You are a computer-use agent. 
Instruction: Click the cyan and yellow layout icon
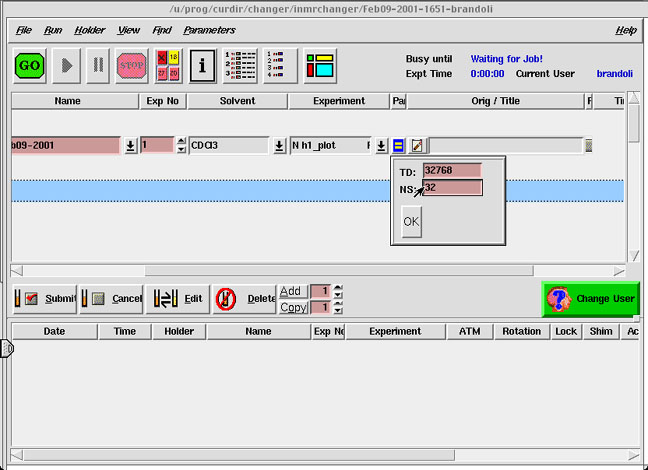319,66
